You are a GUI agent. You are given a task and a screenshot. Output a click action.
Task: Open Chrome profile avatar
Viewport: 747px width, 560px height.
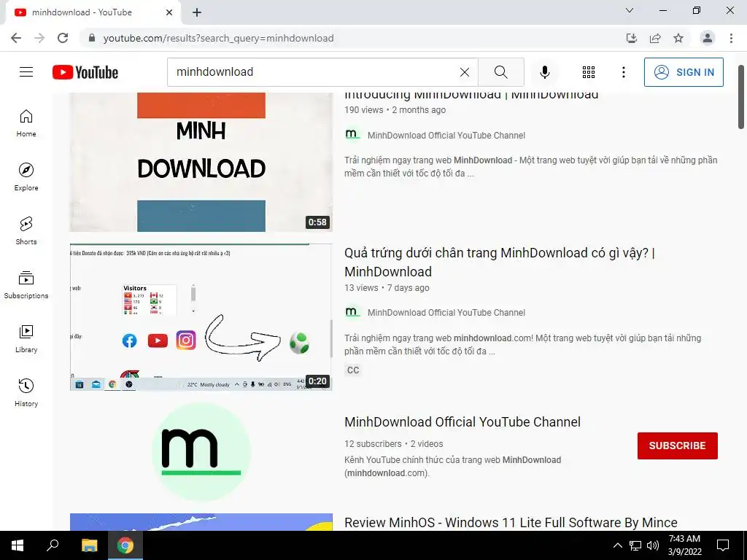708,38
